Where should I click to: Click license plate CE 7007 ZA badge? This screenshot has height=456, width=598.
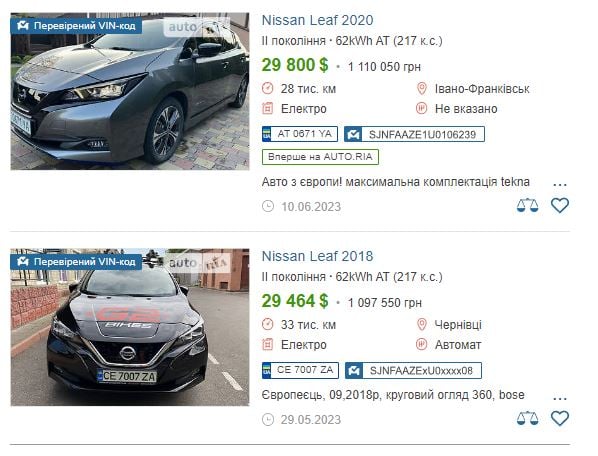pyautogui.click(x=300, y=370)
